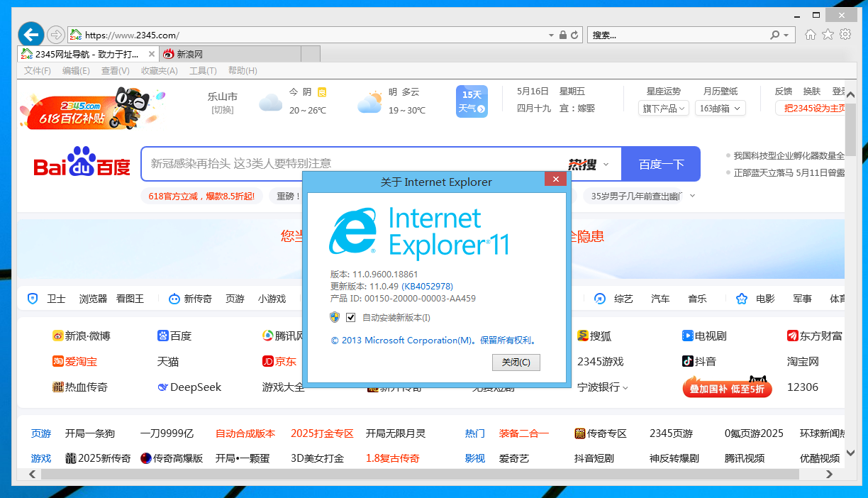This screenshot has height=498, width=868.
Task: Click the [切换] city switch link
Action: (222, 110)
